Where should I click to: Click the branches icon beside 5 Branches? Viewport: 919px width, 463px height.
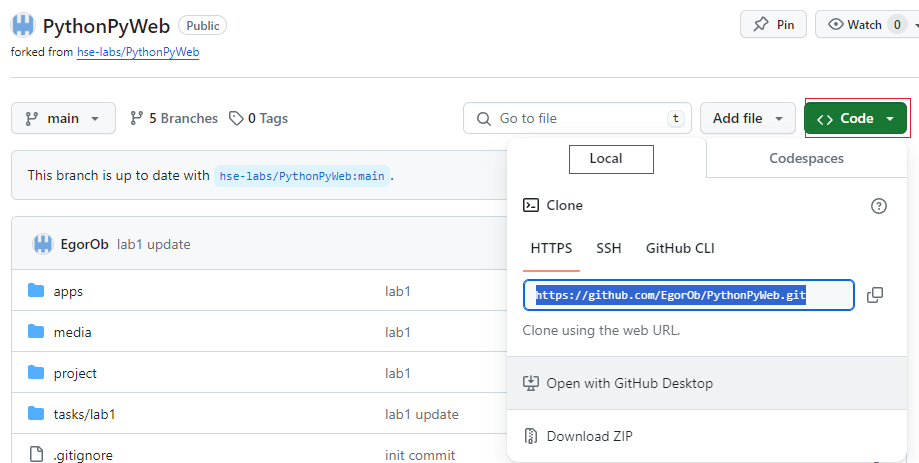point(137,118)
